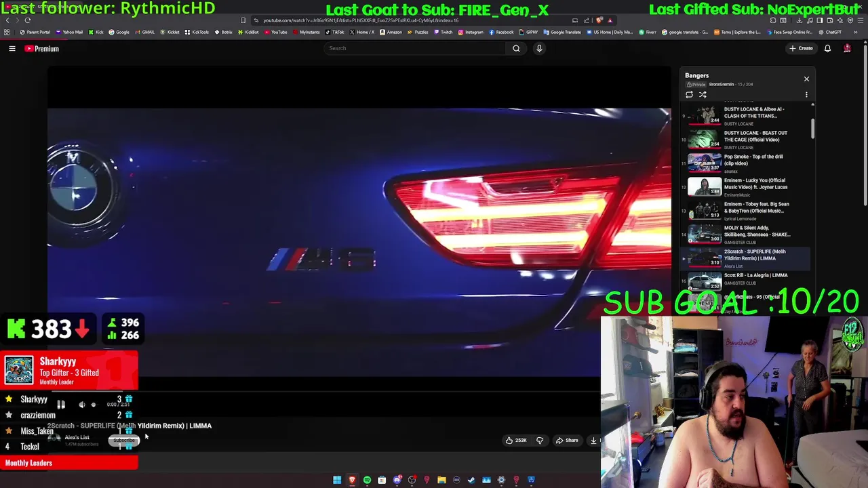Open Twitch bookmark
Screen dimensions: 868x488
click(443, 33)
